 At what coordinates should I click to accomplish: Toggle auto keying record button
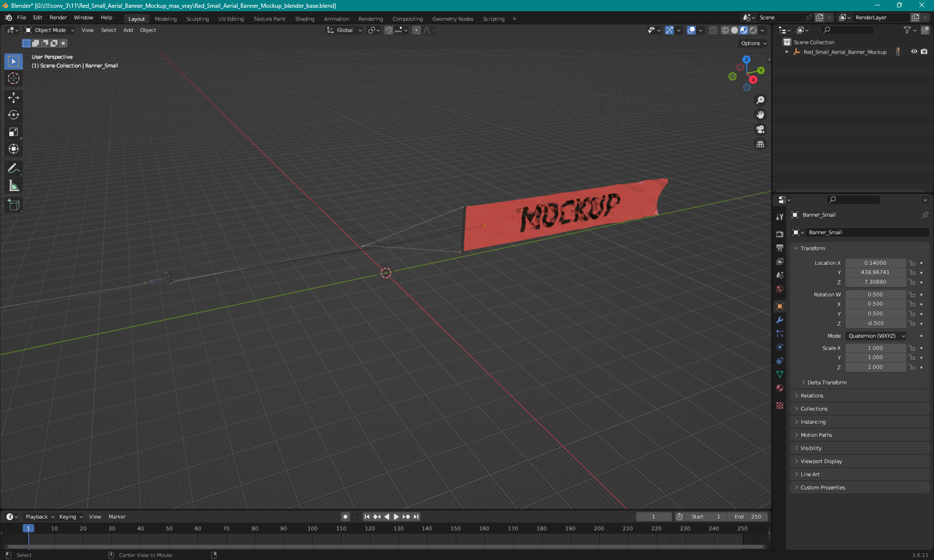coord(345,517)
